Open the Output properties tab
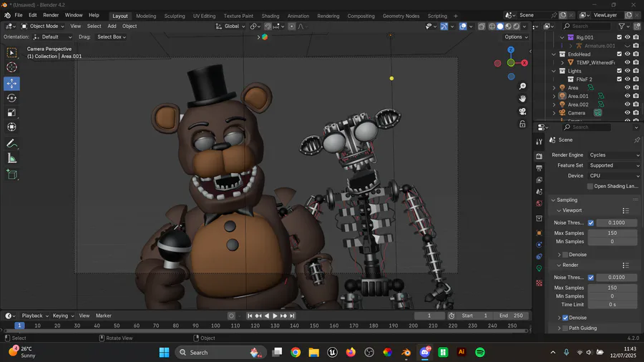This screenshot has height=362, width=644. [540, 168]
